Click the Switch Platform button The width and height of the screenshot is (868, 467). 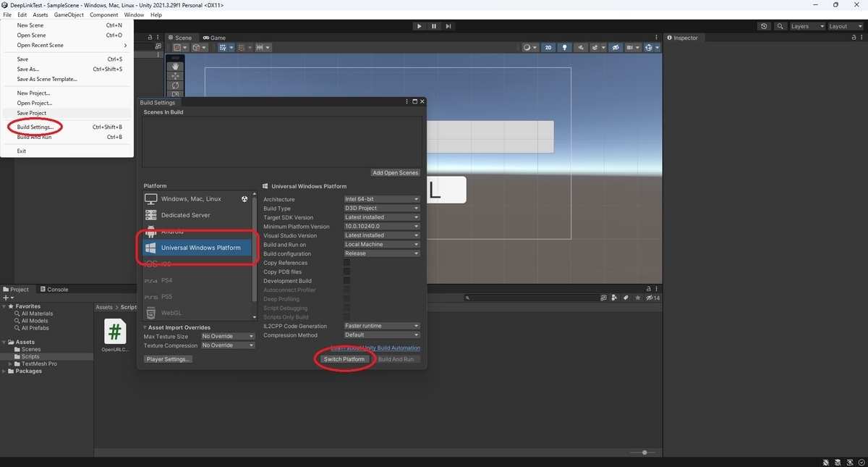(344, 359)
